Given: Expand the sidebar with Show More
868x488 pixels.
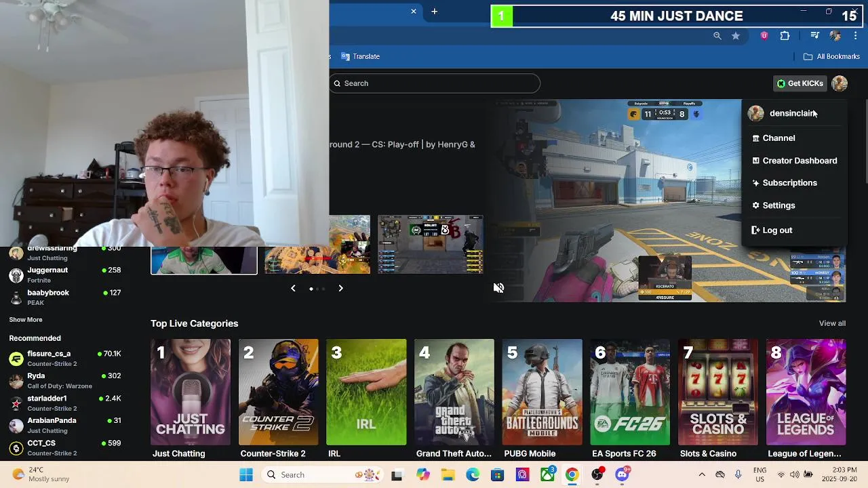Looking at the screenshot, I should [x=26, y=320].
